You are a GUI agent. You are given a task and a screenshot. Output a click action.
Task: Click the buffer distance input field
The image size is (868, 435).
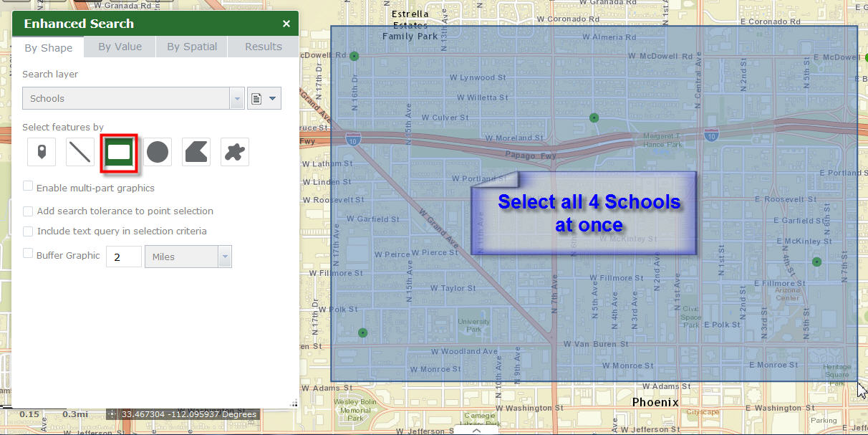(x=124, y=257)
